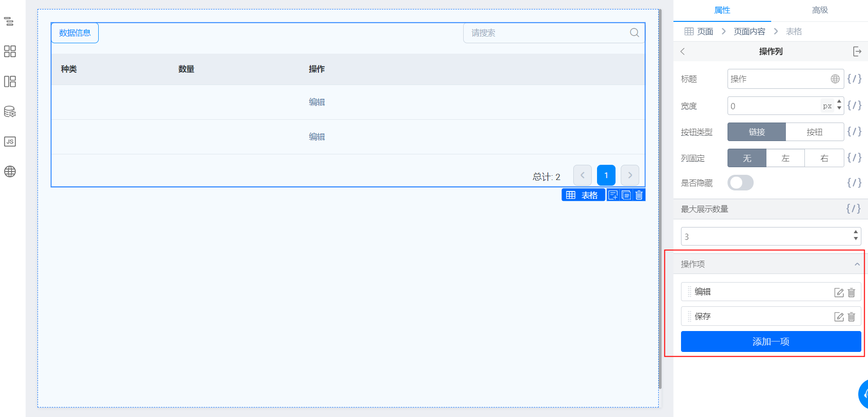The height and width of the screenshot is (417, 868).
Task: Set column fixed to 左
Action: 785,158
